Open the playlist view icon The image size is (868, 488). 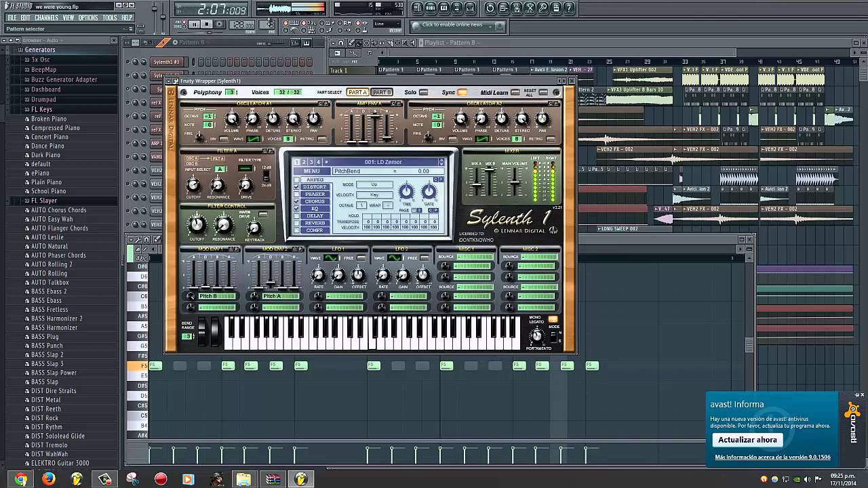click(417, 8)
